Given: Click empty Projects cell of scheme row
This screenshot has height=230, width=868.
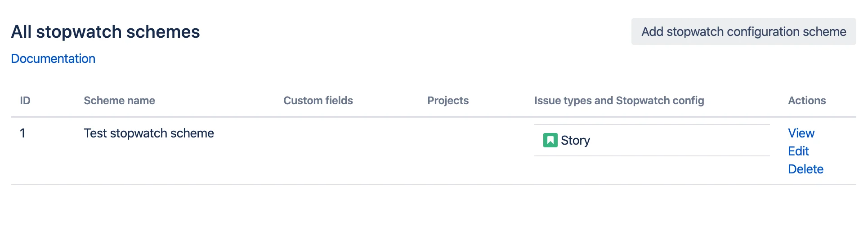Looking at the screenshot, I should 472,151.
